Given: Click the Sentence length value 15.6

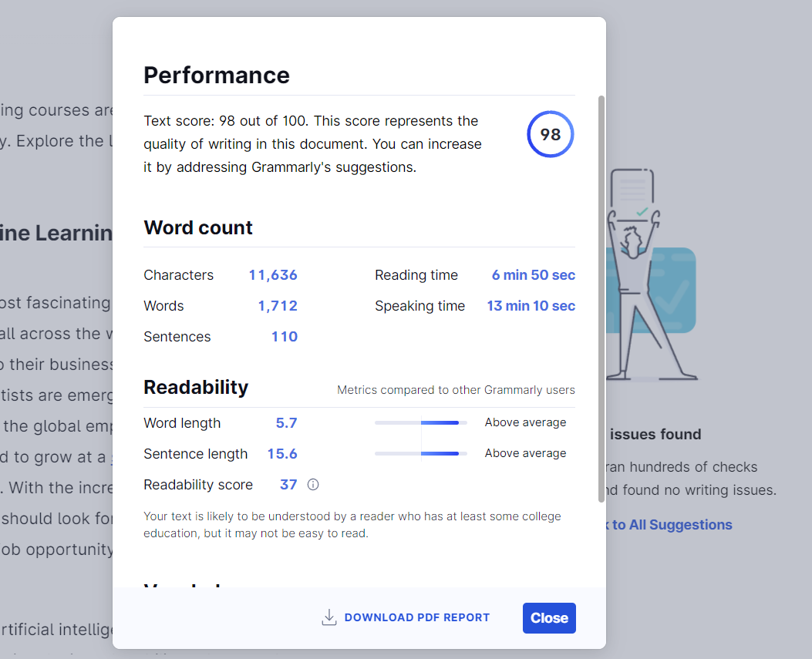Looking at the screenshot, I should [282, 454].
